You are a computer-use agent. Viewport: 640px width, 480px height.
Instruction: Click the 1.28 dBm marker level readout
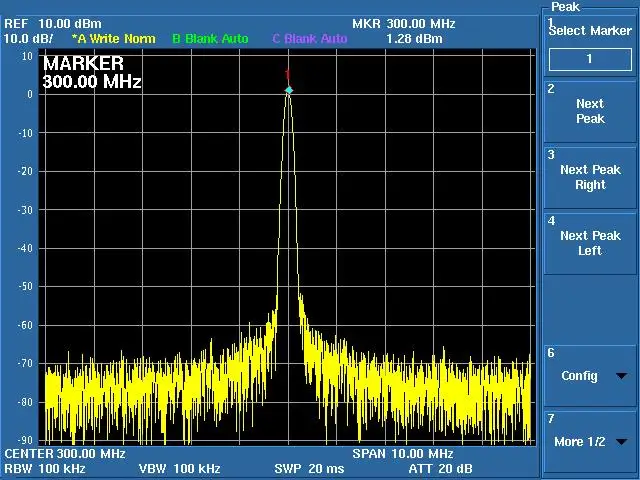(414, 39)
